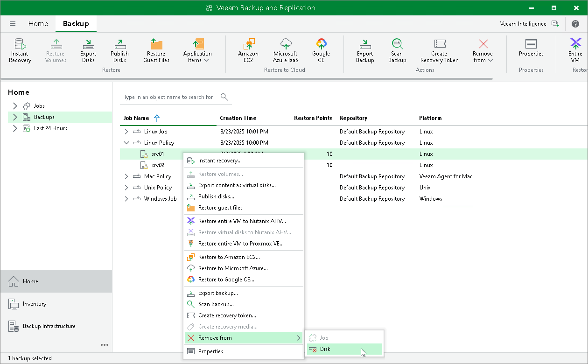Screen dimensions: 588x364
Task: Open the Inventory navigation pane
Action: tap(56, 304)
